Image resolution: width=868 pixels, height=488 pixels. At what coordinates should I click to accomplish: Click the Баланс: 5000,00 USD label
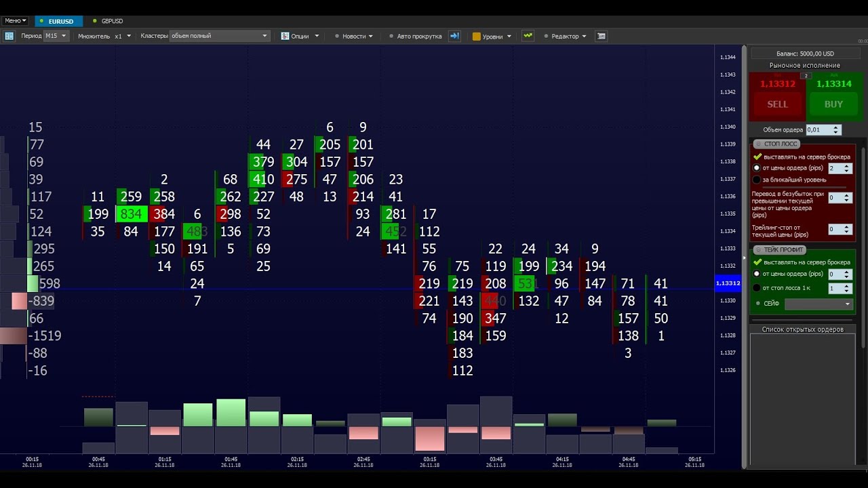805,54
